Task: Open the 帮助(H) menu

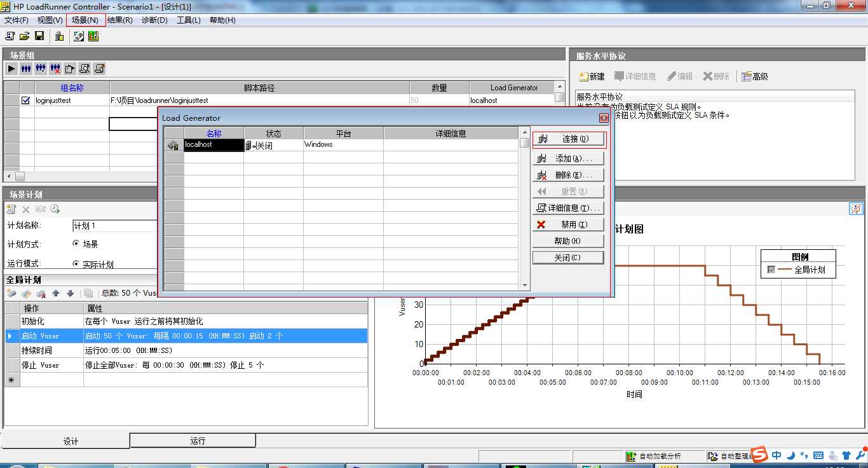Action: pos(222,20)
